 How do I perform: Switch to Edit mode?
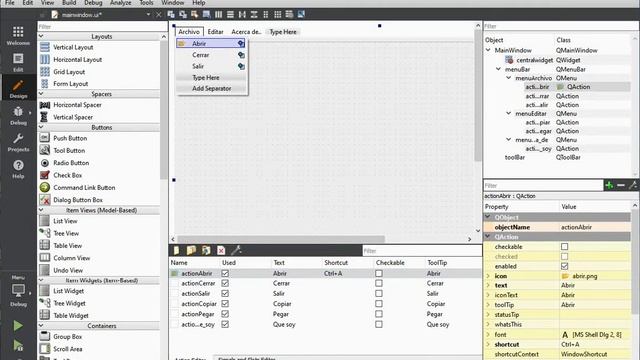point(18,62)
